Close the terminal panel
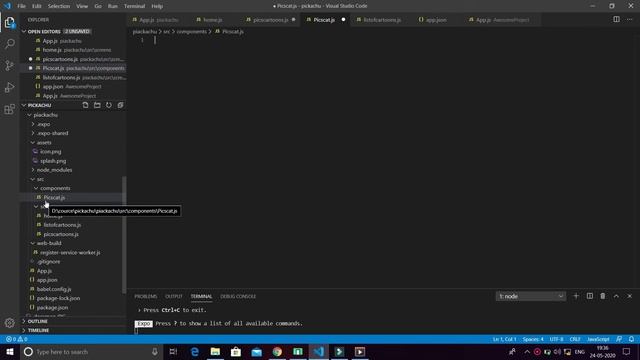 (x=629, y=296)
